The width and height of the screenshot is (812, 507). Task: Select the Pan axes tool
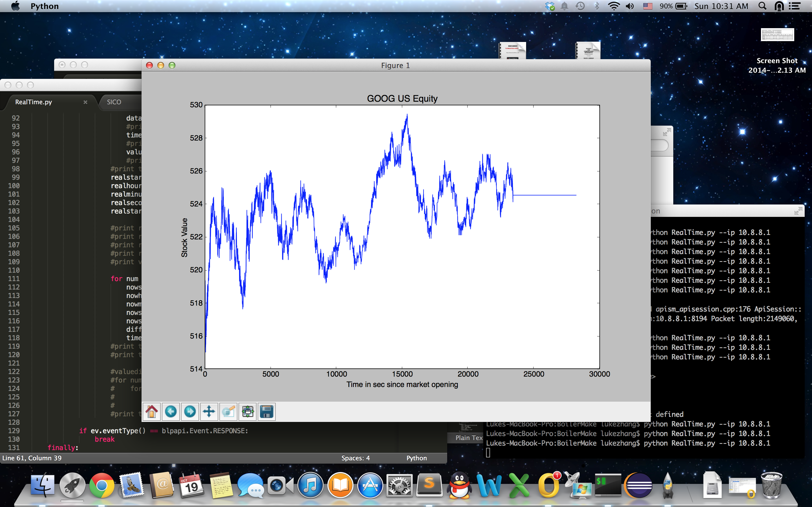(209, 412)
